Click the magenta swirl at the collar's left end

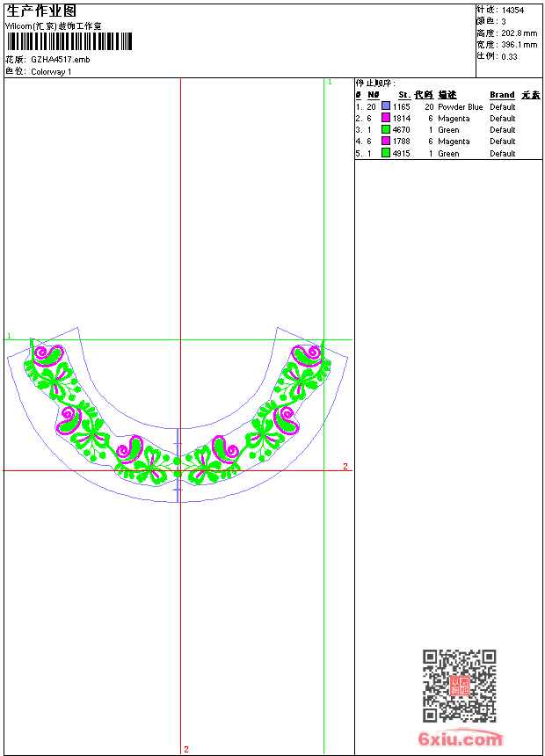(x=47, y=354)
